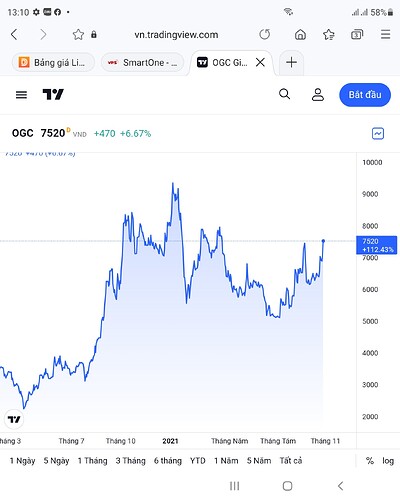Open the TradingView hamburger menu
This screenshot has height=500, width=400.
click(21, 95)
